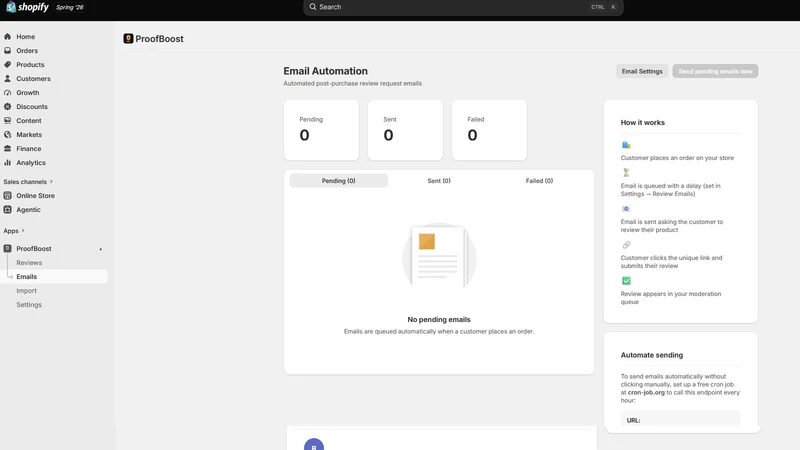Viewport: 800px width, 450px height.
Task: Click the Finance bank icon
Action: 8,148
